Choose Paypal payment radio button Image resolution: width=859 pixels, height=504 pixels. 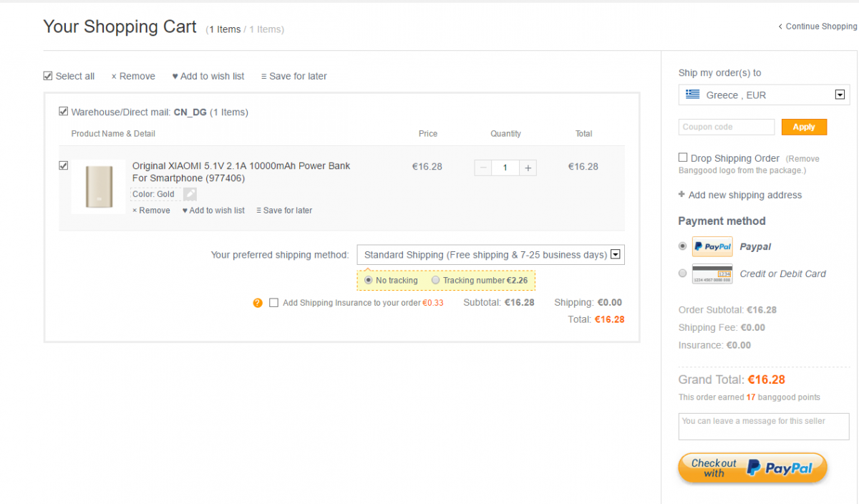(682, 246)
